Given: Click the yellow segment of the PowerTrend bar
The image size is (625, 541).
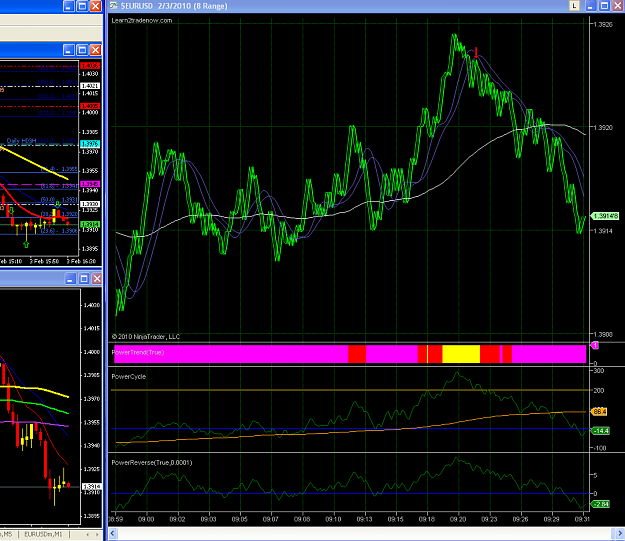Looking at the screenshot, I should pyautogui.click(x=461, y=354).
